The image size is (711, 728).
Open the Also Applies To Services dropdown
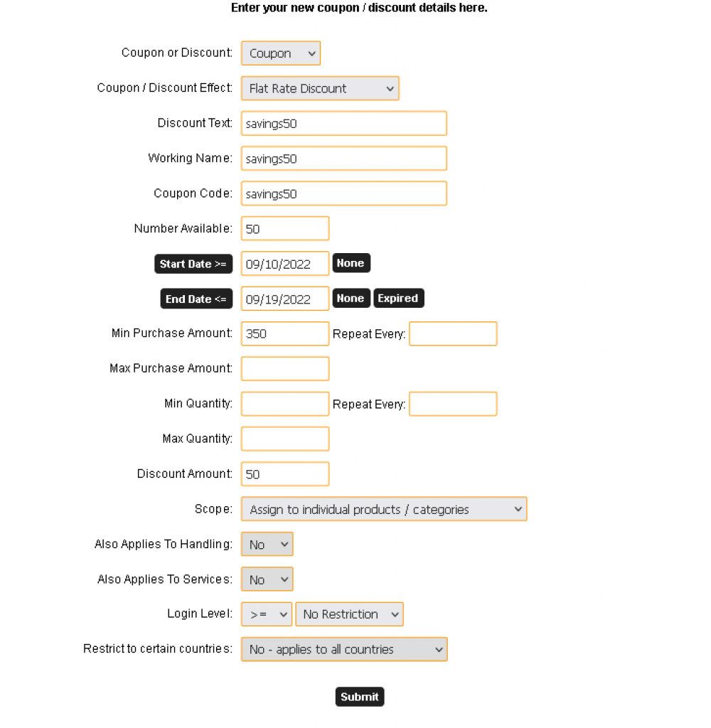click(x=267, y=579)
